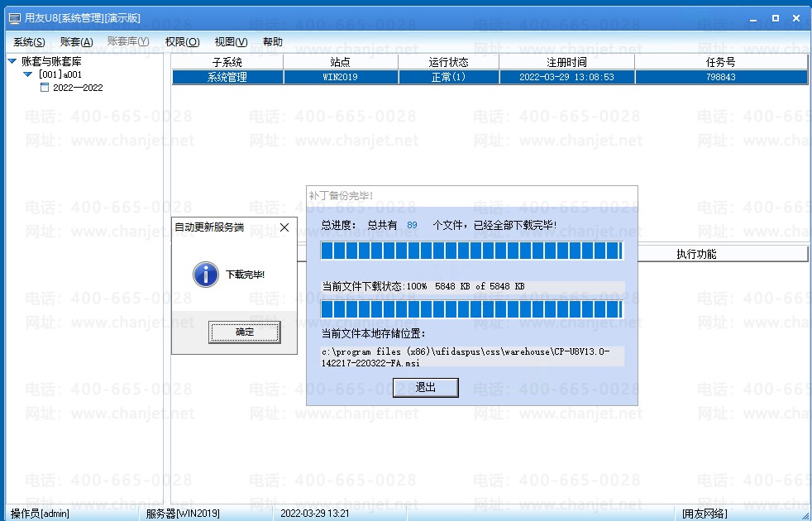Screen dimensions: 812x521
Task: Close the 自动更新服务端 dialog with X
Action: 284,227
